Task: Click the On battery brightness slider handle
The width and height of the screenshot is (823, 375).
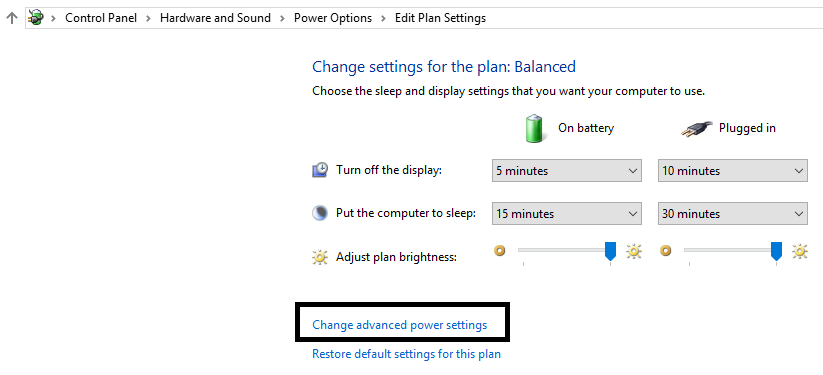Action: (x=610, y=251)
